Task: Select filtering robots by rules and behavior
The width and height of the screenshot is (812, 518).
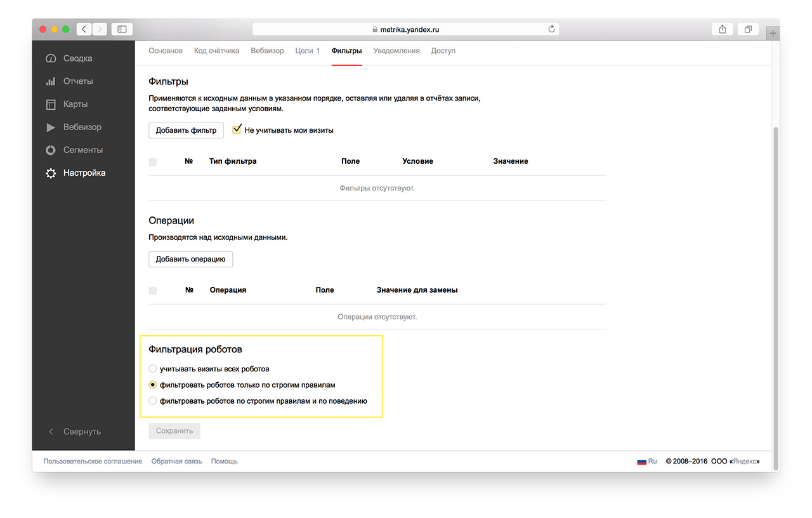Action: (152, 401)
